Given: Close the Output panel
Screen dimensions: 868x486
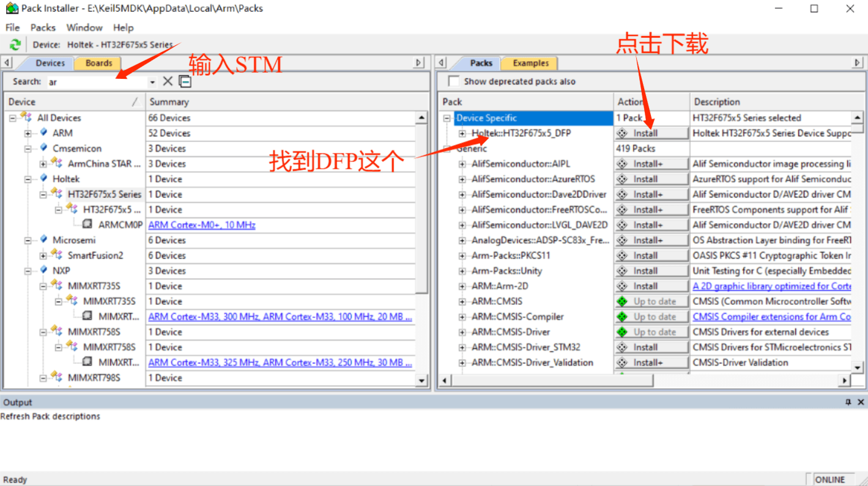Looking at the screenshot, I should (861, 402).
